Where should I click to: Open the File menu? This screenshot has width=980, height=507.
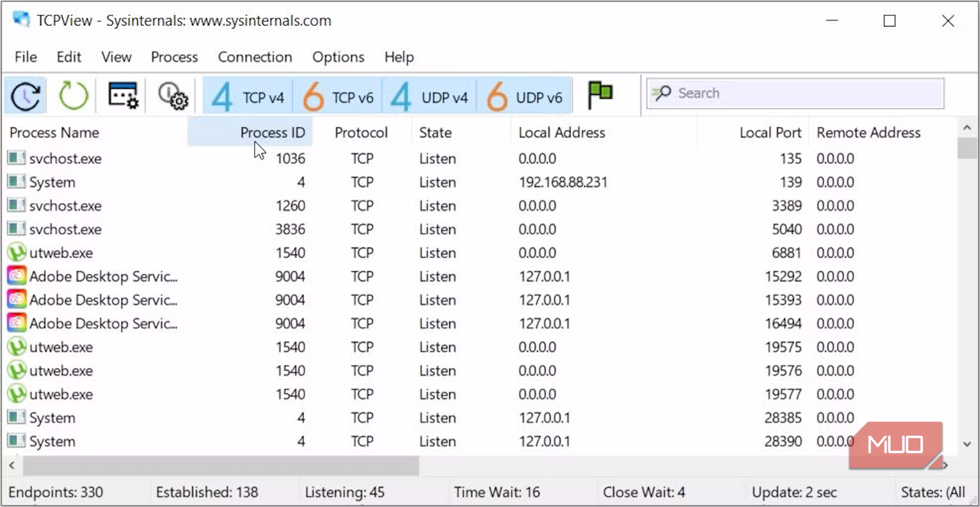pos(26,57)
